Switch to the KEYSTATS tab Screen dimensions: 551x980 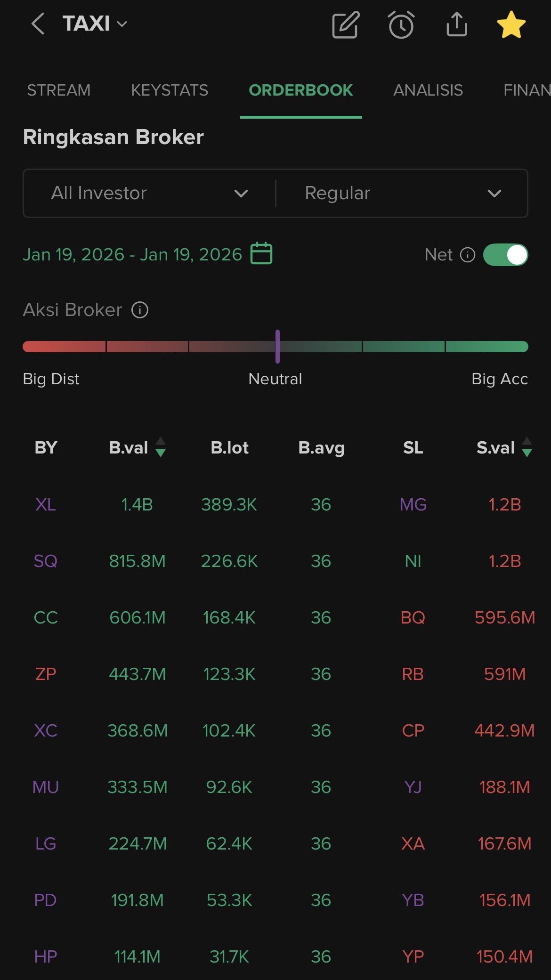pyautogui.click(x=170, y=90)
